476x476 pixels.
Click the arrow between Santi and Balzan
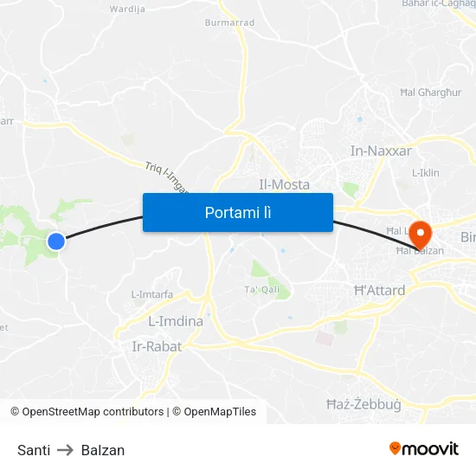pos(65,450)
